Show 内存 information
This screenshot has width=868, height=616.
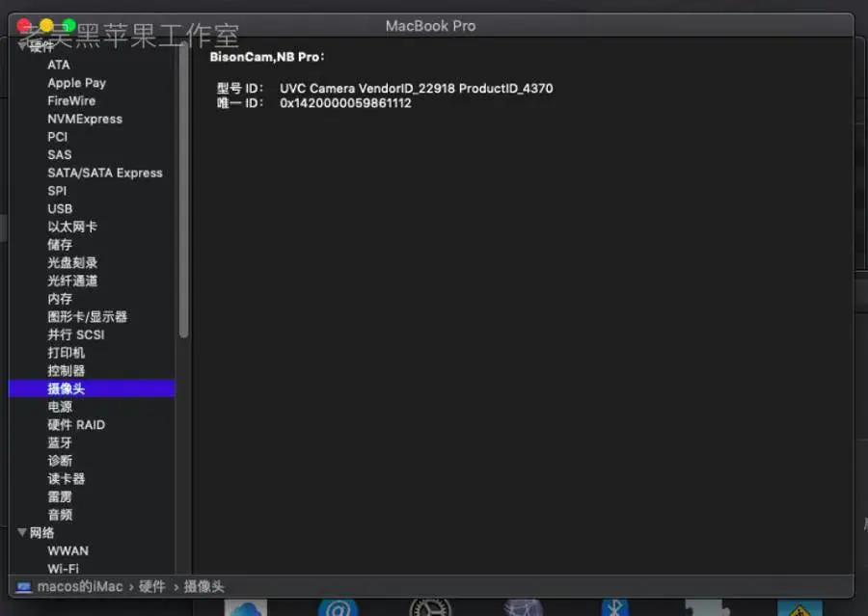[60, 299]
